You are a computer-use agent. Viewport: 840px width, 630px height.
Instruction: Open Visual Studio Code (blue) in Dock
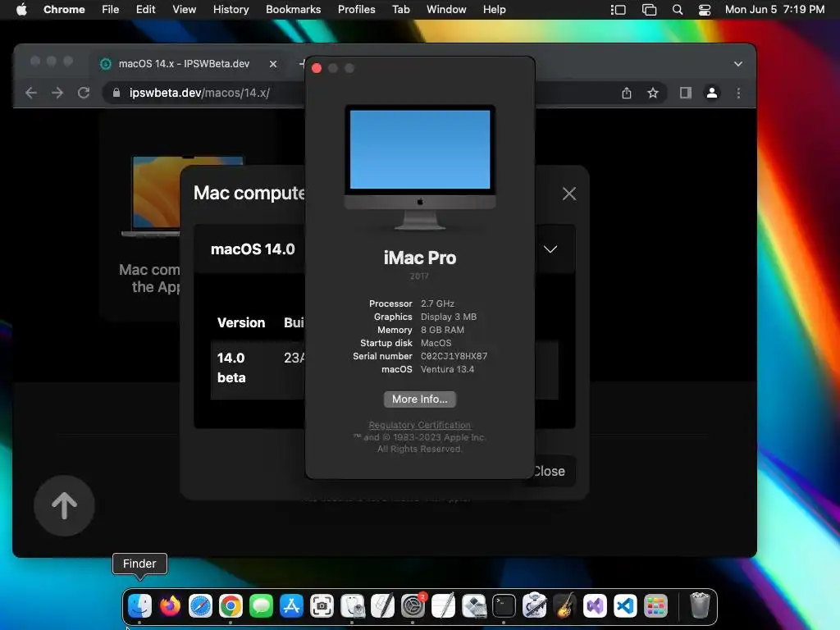(x=625, y=606)
